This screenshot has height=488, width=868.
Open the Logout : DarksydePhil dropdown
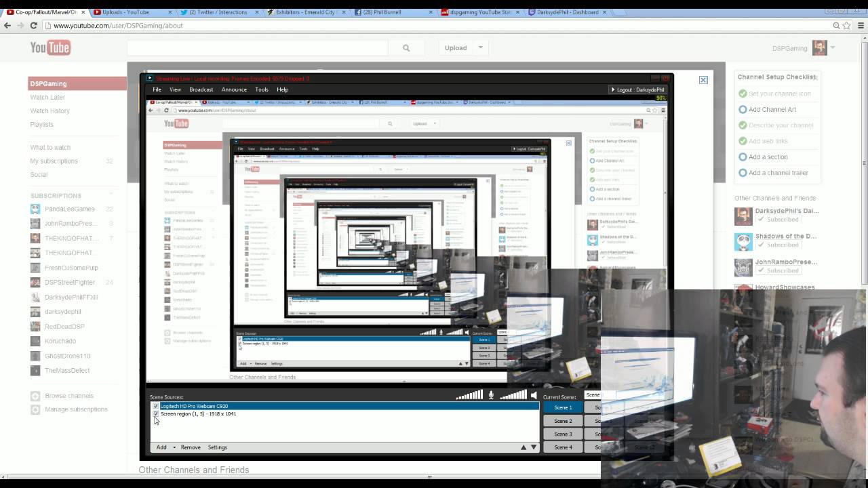click(x=638, y=89)
